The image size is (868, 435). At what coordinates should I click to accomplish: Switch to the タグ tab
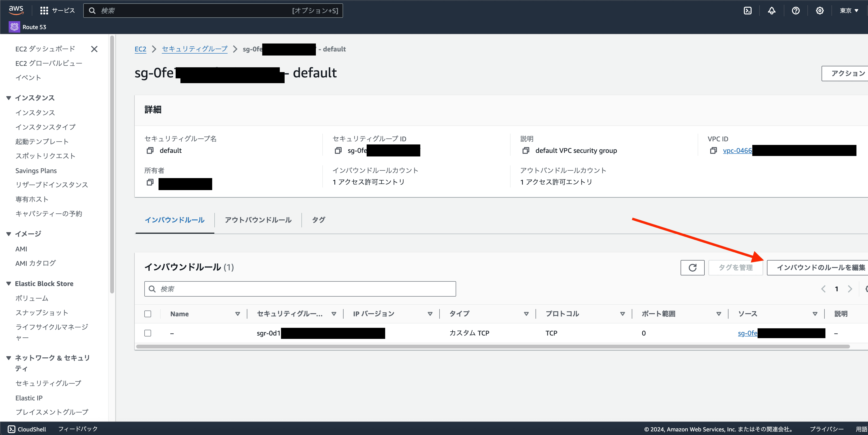[x=319, y=220]
